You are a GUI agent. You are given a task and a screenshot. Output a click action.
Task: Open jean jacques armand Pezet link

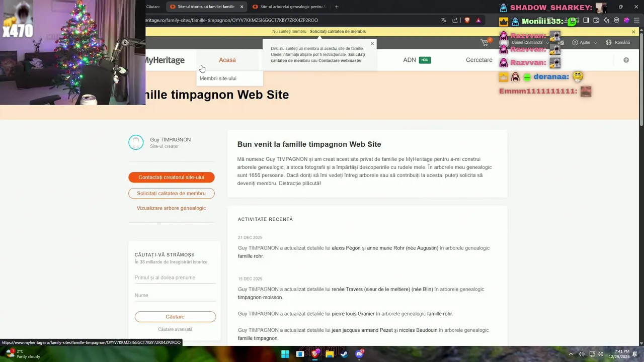[362, 330]
